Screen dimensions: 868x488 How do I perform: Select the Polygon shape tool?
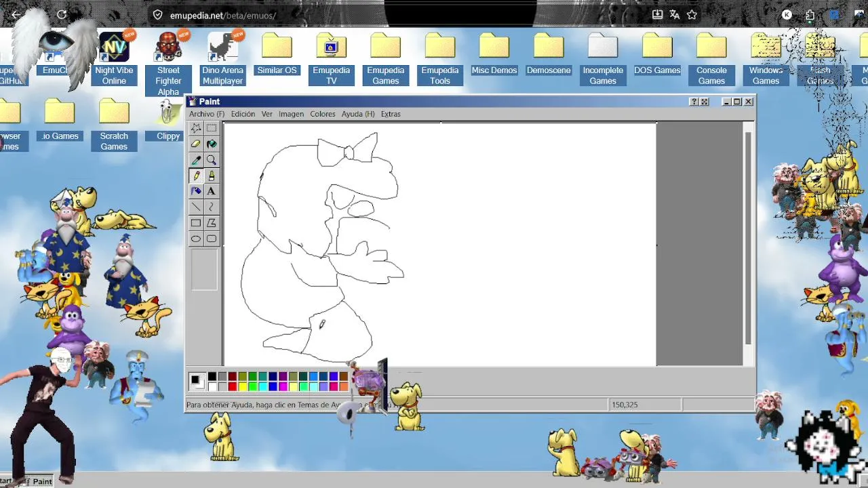pyautogui.click(x=212, y=223)
